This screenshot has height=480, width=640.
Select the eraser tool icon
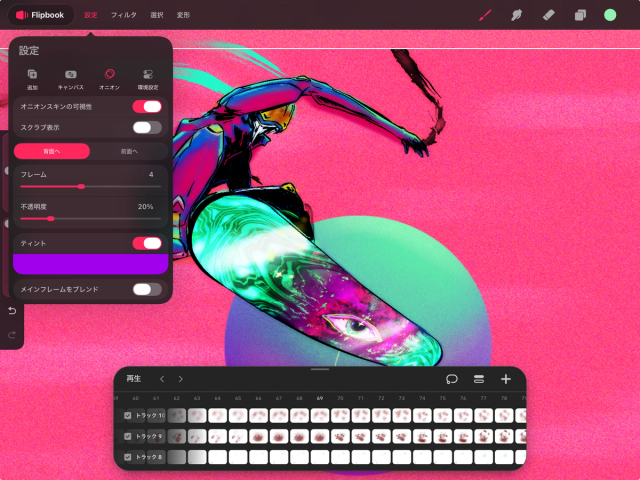pyautogui.click(x=548, y=15)
